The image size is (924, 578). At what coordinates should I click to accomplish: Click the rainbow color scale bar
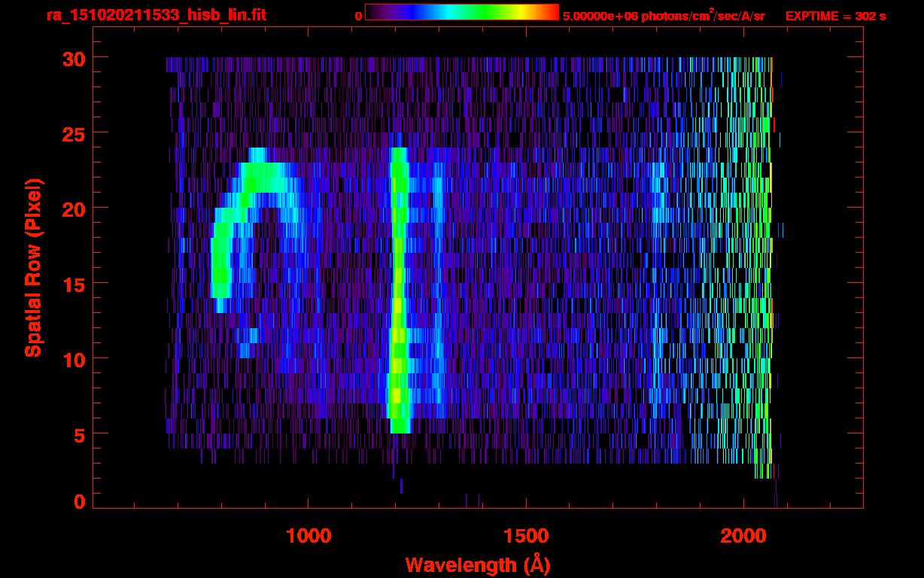click(x=462, y=12)
